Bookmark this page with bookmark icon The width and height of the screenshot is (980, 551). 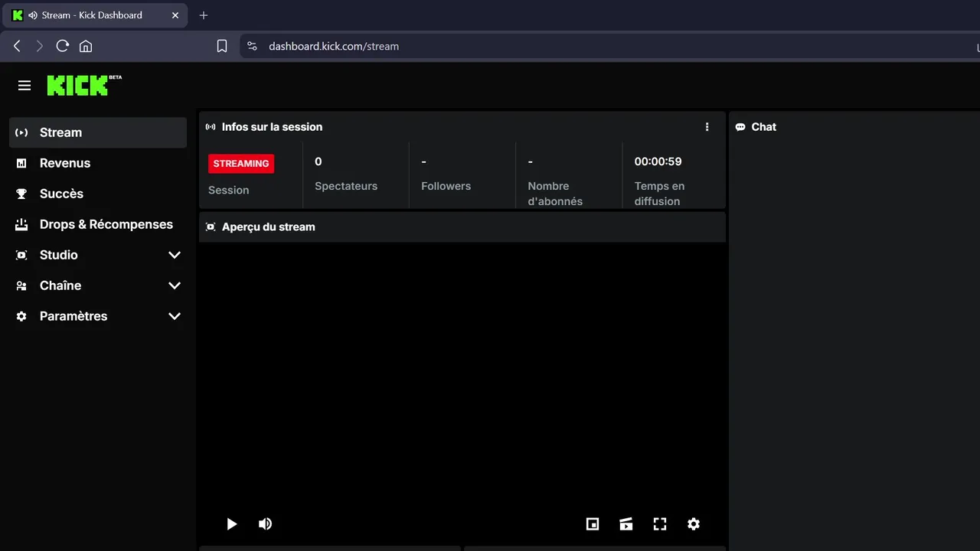(222, 46)
